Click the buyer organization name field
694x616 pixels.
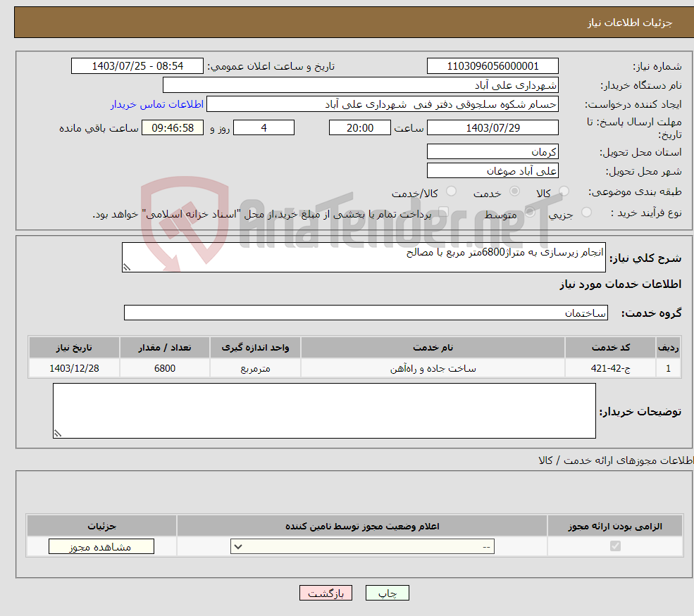tap(360, 85)
